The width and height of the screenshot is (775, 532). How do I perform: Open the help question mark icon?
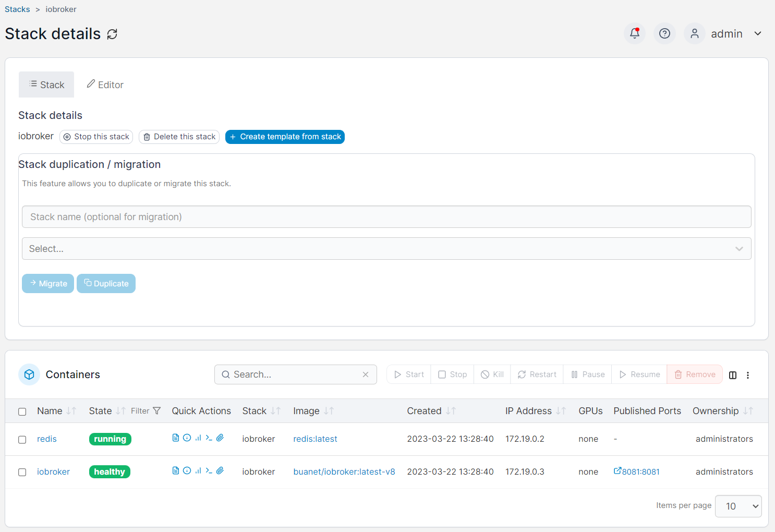pos(664,33)
